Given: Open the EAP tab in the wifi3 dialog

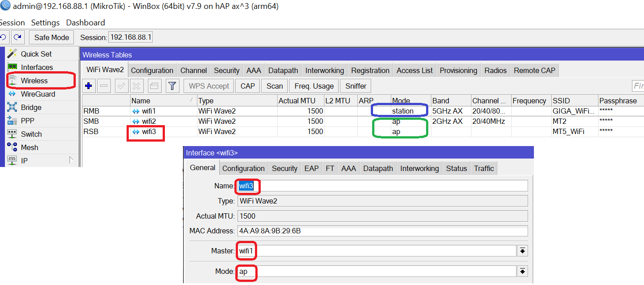Looking at the screenshot, I should click(x=312, y=168).
